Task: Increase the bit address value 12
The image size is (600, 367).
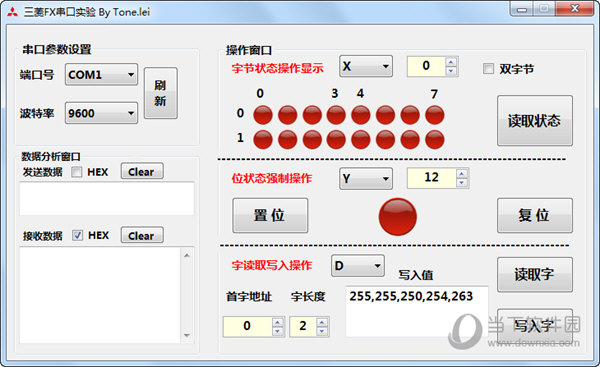Action: tap(462, 174)
